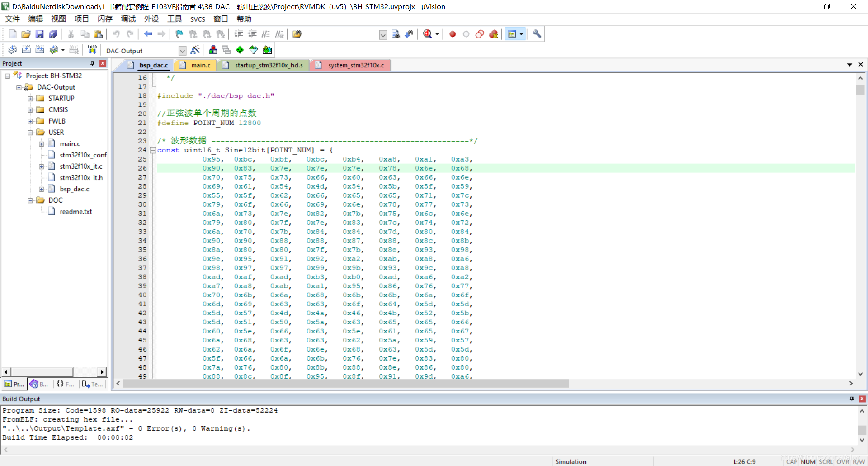Click the Indent selection icon
868x466 pixels.
pos(239,34)
